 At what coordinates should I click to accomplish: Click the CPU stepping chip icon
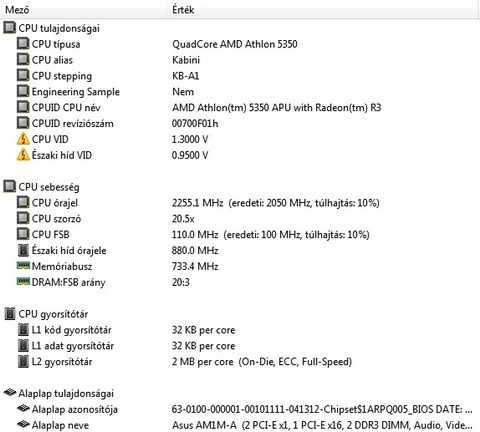coord(23,75)
